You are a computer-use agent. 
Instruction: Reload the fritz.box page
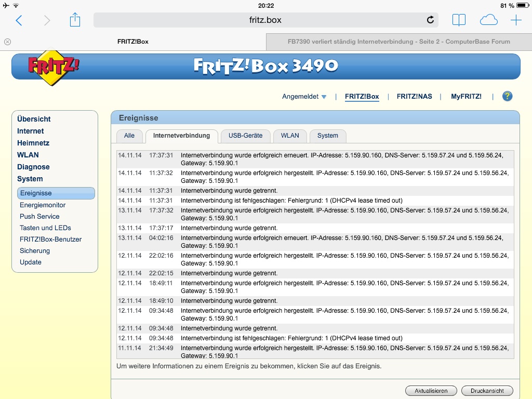430,20
